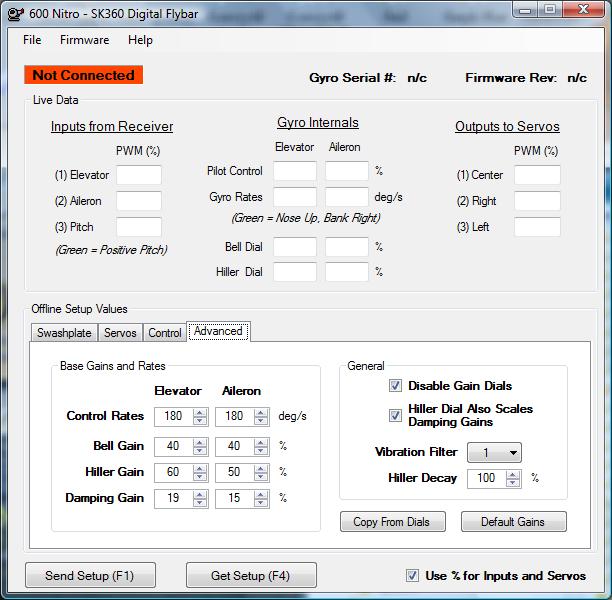Click the Copy From Dials button
Viewport: 612px width, 600px height.
click(392, 521)
